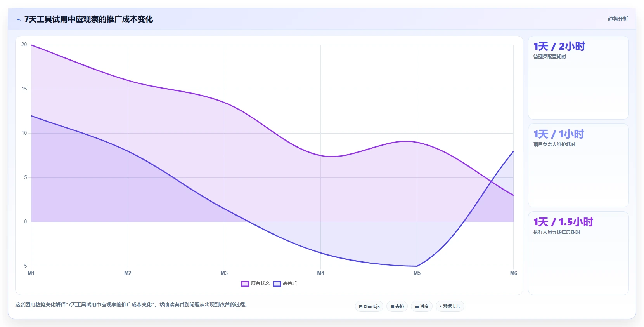Click the 1天 / 1.5小时 value
This screenshot has height=327, width=644.
tap(563, 222)
